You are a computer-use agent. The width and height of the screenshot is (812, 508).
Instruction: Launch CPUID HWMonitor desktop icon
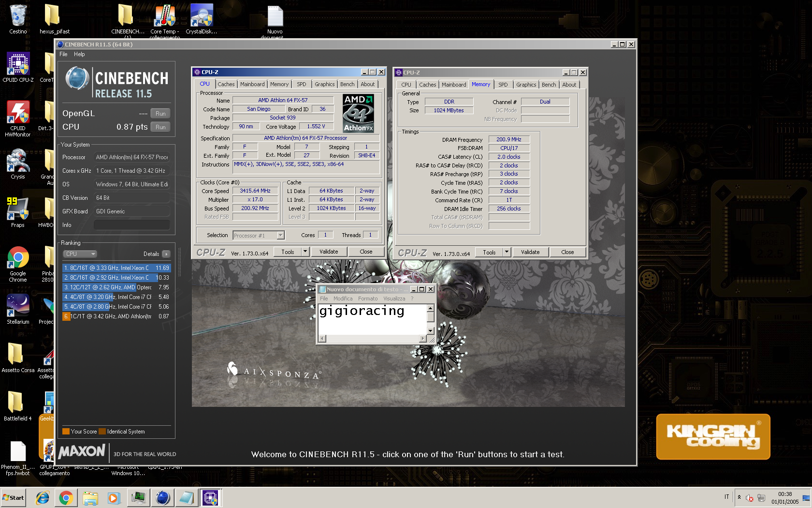18,119
